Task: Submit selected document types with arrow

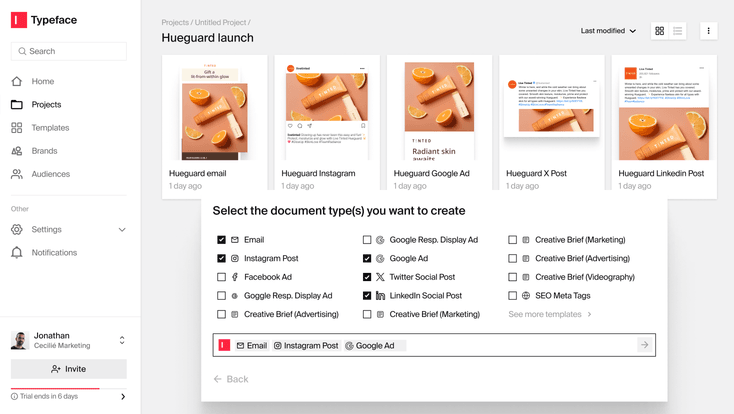Action: click(645, 345)
